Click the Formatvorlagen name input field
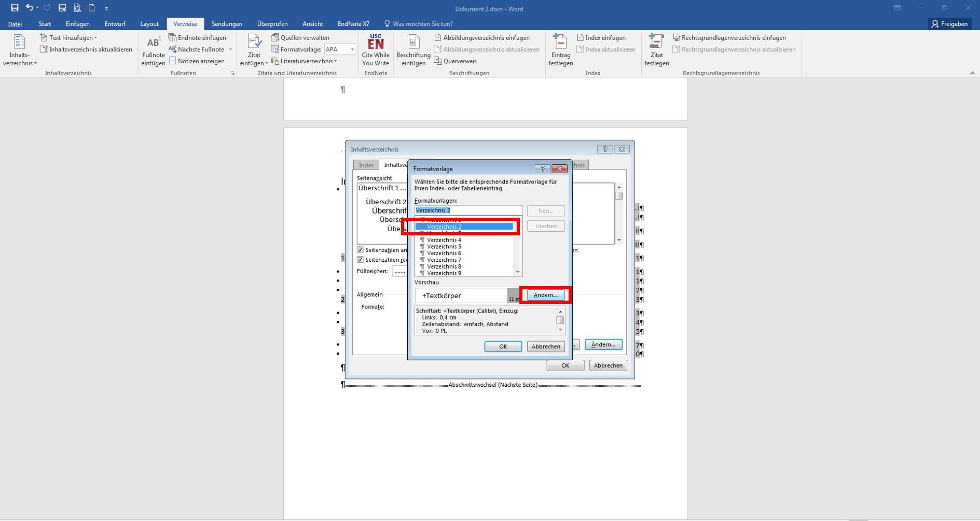The width and height of the screenshot is (980, 521). (468, 210)
